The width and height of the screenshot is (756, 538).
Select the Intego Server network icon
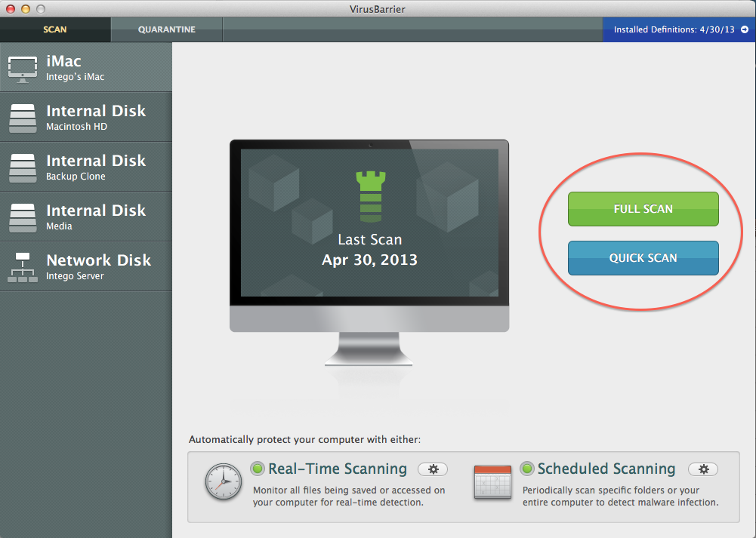23,267
